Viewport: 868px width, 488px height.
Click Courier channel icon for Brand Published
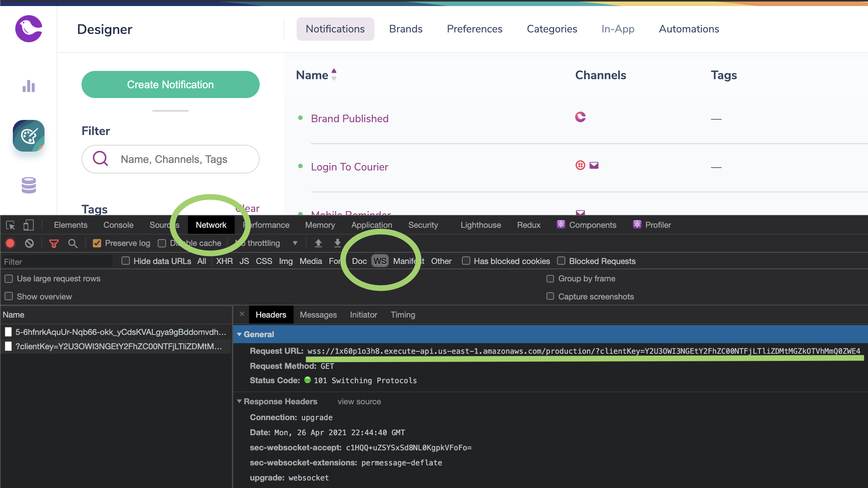pyautogui.click(x=580, y=117)
